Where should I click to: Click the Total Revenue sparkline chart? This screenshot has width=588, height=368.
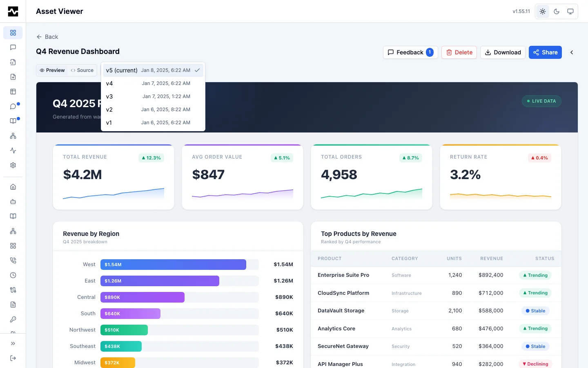point(114,194)
